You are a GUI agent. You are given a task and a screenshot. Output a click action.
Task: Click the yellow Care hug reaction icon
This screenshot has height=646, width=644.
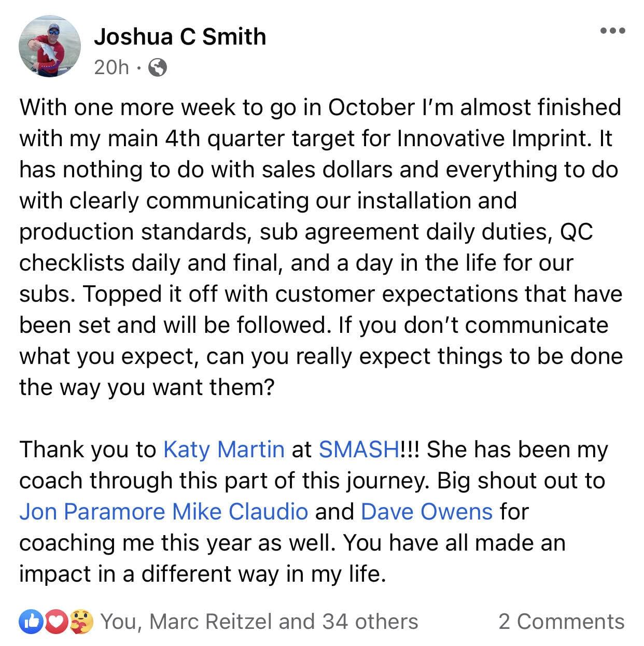coord(81,622)
